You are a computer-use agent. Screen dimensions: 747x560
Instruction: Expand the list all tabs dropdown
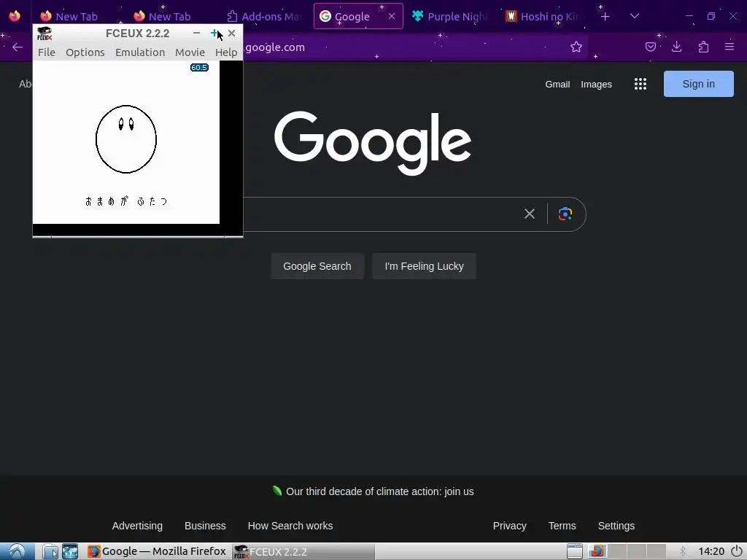click(634, 16)
